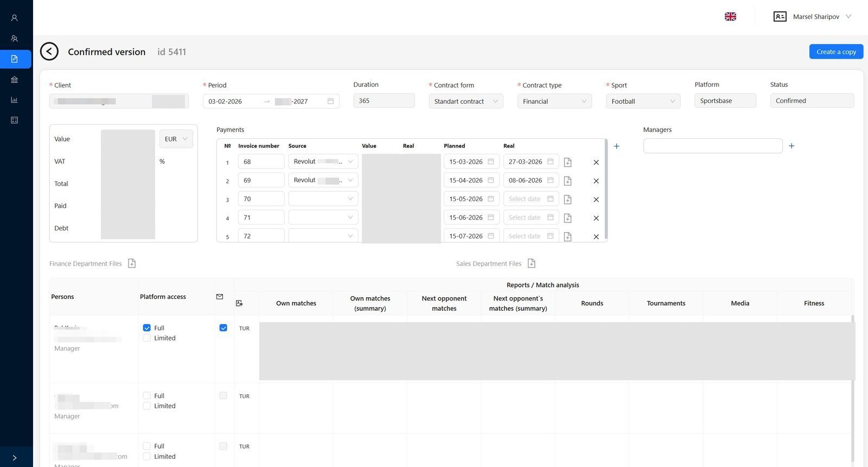Check Full access for third person

[x=146, y=446]
